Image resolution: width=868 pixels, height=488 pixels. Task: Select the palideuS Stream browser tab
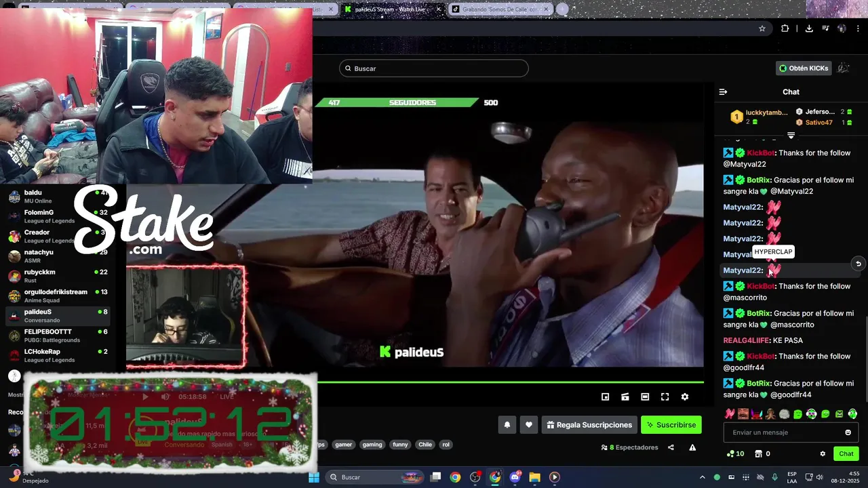[x=392, y=9]
